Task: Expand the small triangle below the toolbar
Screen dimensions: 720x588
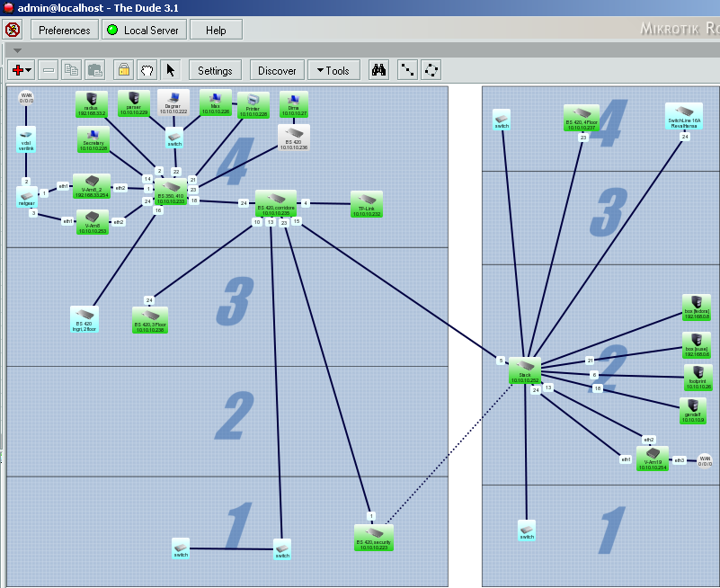Action: (17, 50)
